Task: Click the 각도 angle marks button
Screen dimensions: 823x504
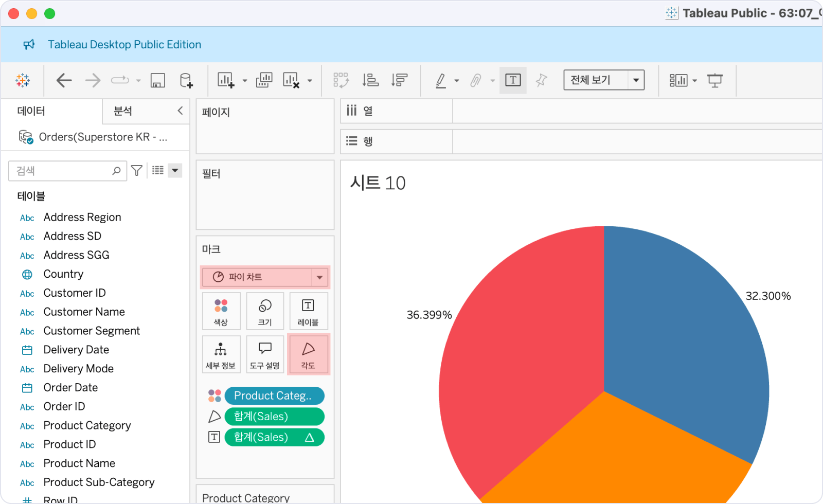Action: coord(308,354)
